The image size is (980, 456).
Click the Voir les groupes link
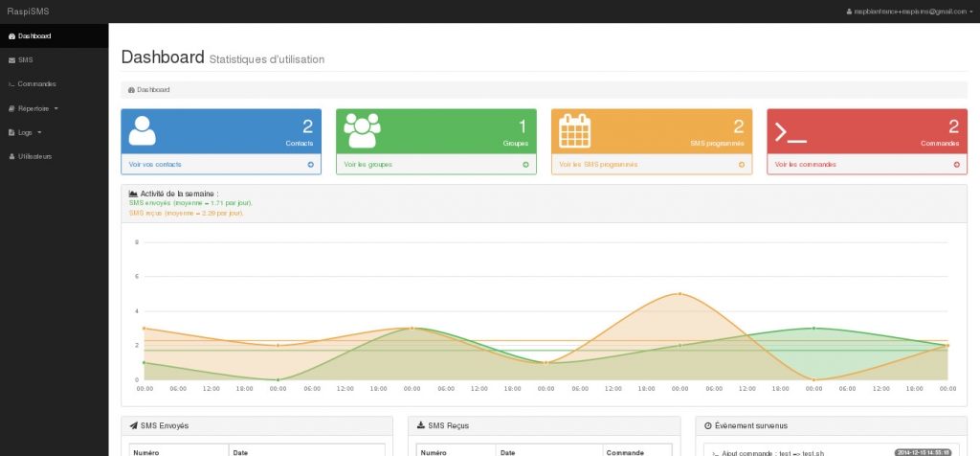click(368, 165)
